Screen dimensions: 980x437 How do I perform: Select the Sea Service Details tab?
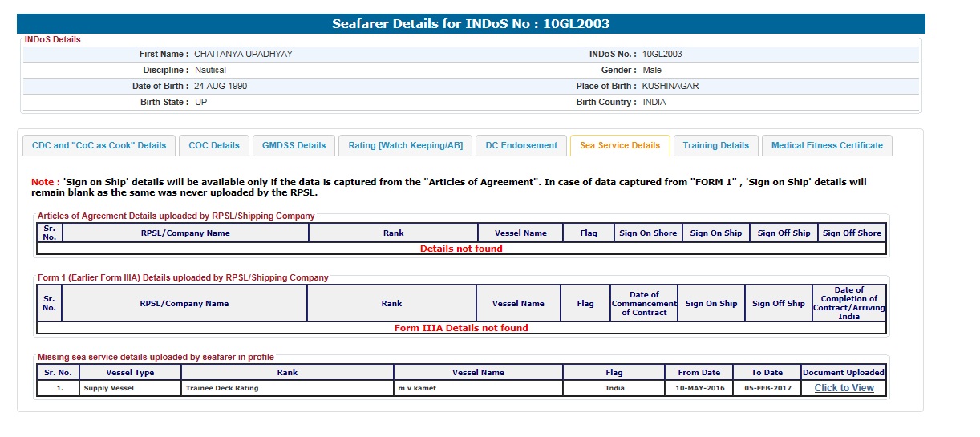point(620,145)
